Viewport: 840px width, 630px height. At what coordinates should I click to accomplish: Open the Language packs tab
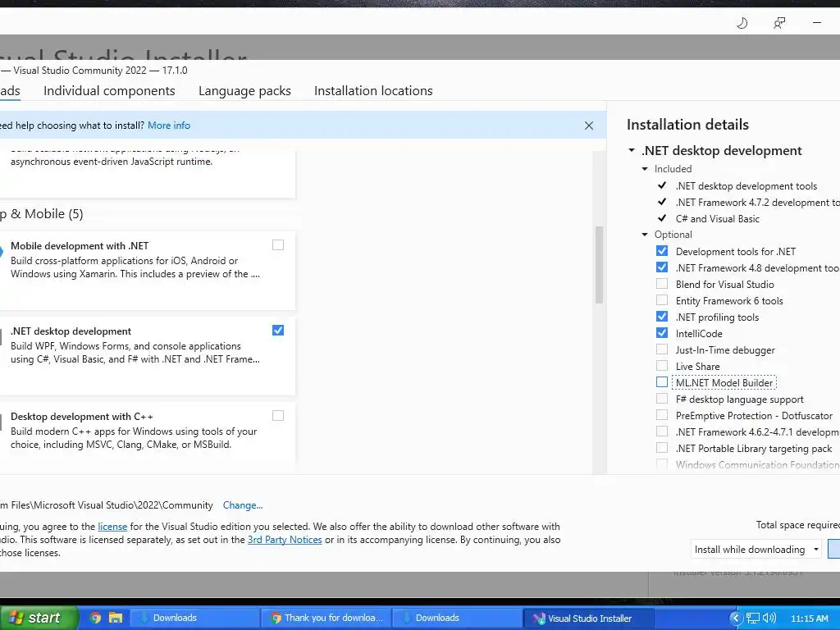click(244, 91)
